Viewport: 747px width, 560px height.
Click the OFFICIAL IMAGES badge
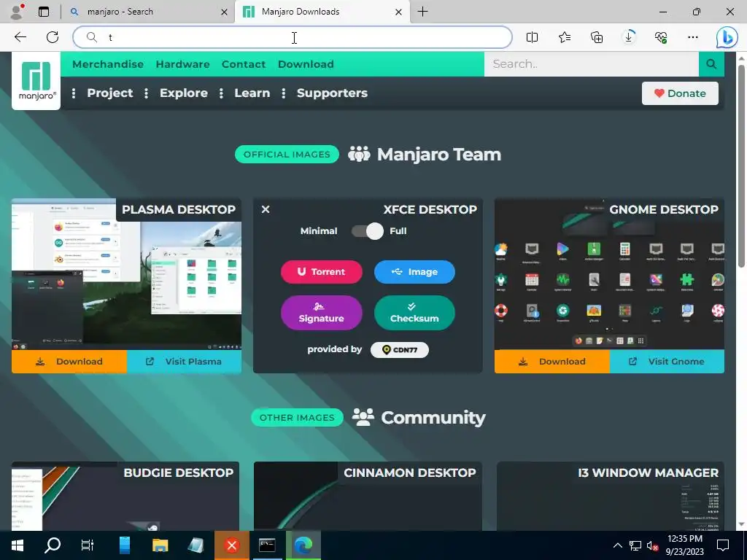coord(287,155)
